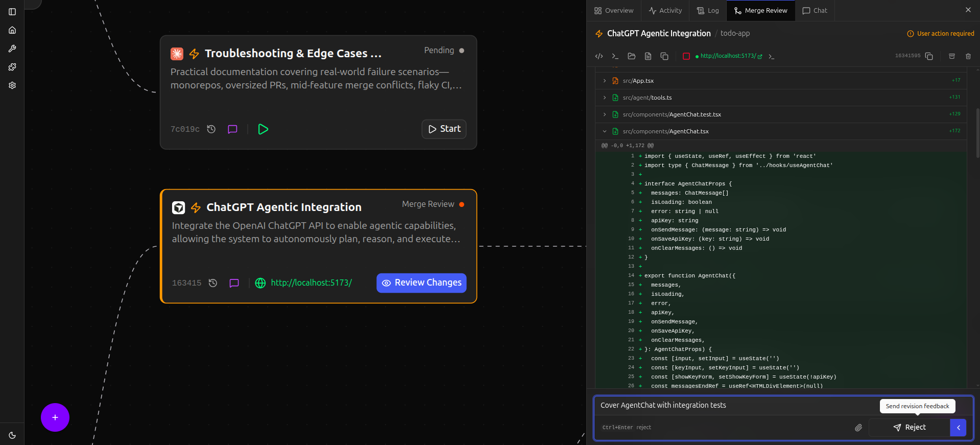980x445 pixels.
Task: Open code editor icon in review toolbar
Action: pyautogui.click(x=599, y=56)
